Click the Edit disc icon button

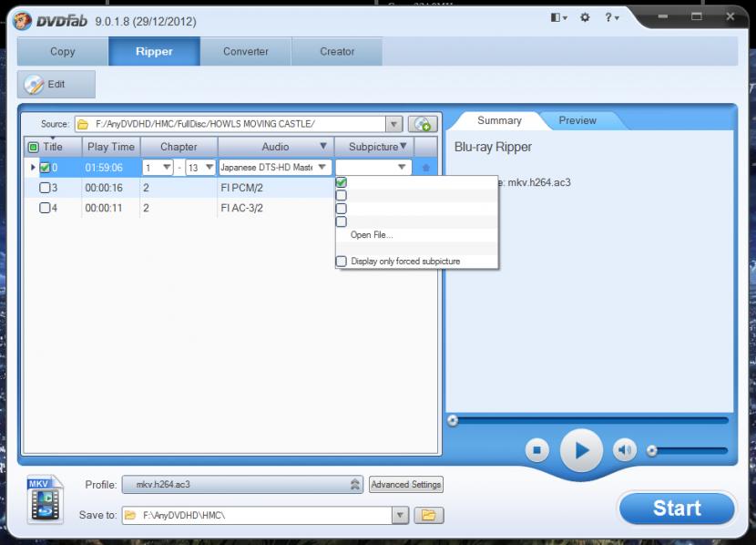56,85
